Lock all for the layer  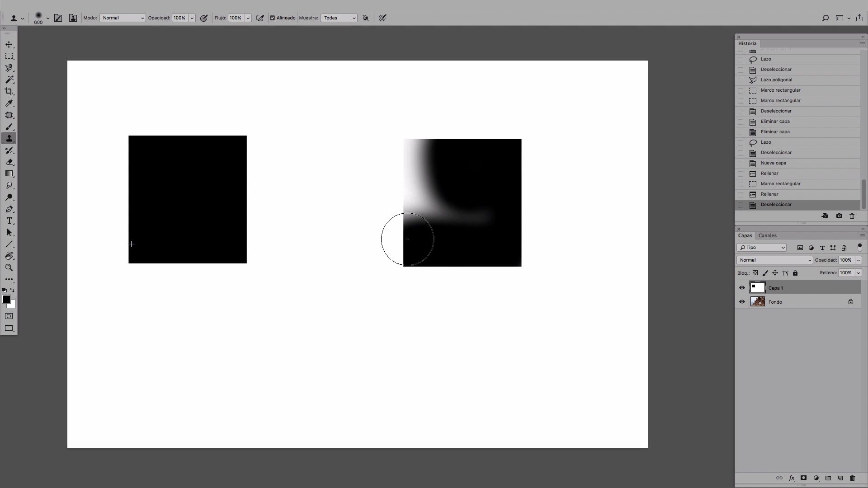(795, 273)
